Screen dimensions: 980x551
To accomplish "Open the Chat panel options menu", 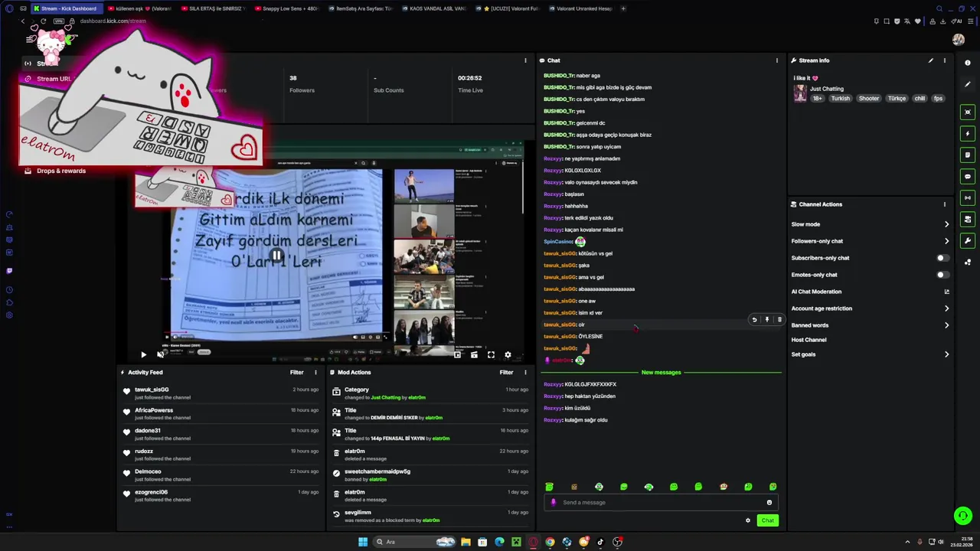I will [776, 60].
